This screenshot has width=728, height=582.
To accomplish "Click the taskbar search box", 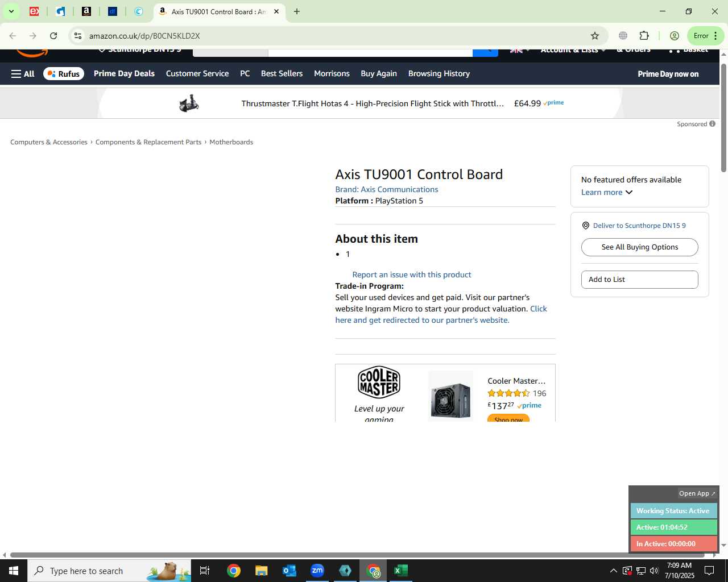I will pos(109,571).
